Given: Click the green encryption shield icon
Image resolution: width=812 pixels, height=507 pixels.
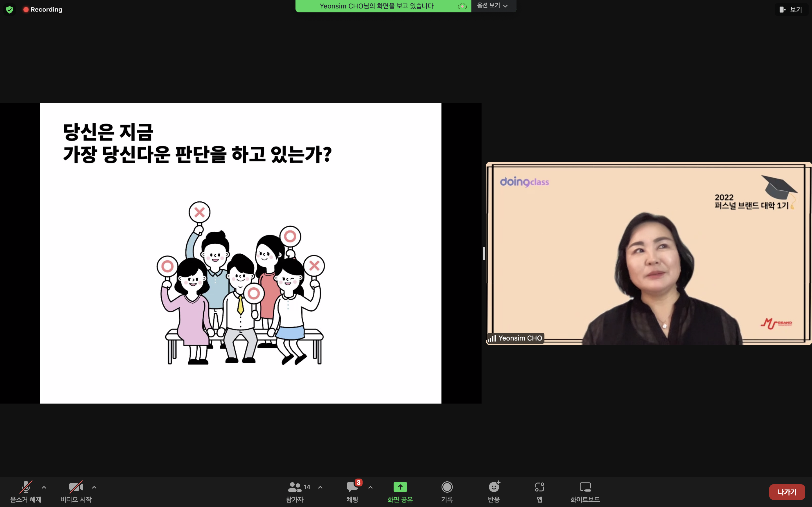Looking at the screenshot, I should click(9, 9).
